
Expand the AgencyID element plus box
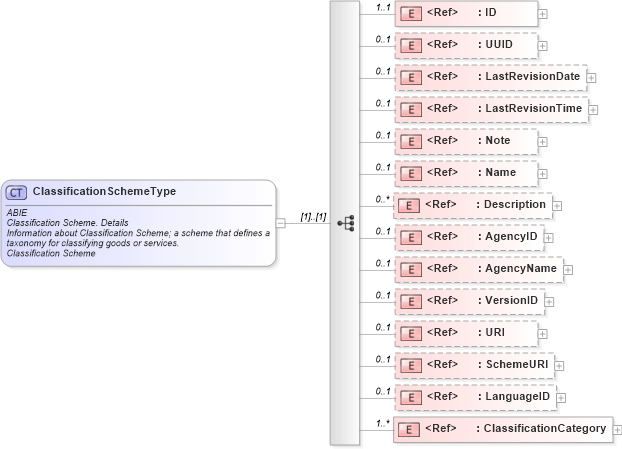tap(549, 238)
